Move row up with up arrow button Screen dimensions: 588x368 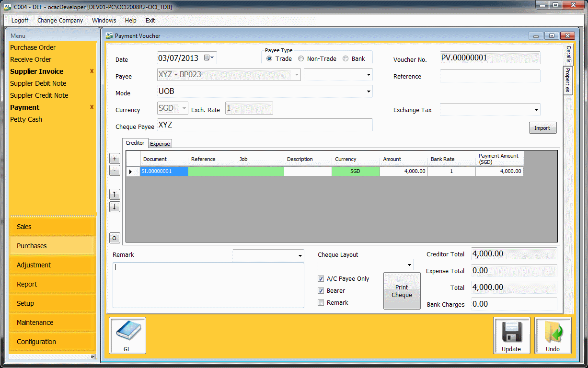(x=115, y=195)
